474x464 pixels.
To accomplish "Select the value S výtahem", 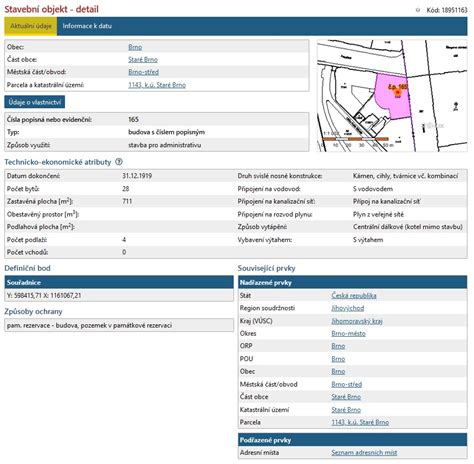I will click(x=368, y=240).
